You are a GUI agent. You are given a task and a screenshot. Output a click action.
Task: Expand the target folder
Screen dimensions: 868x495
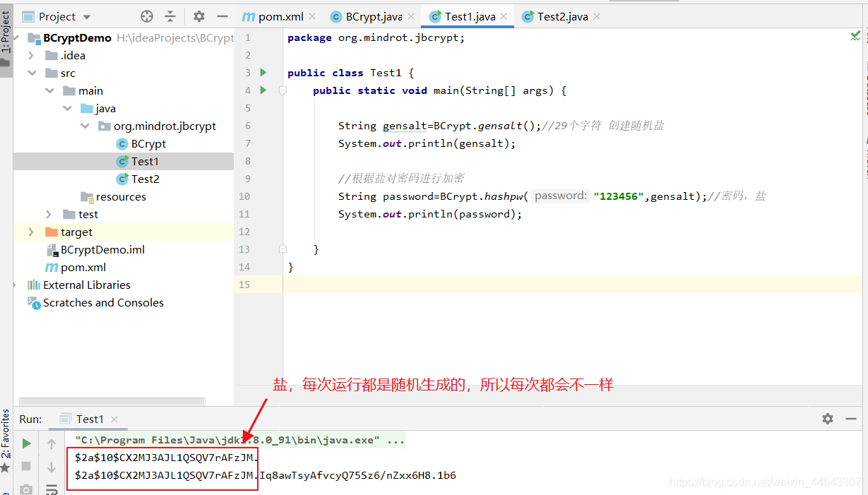click(31, 232)
